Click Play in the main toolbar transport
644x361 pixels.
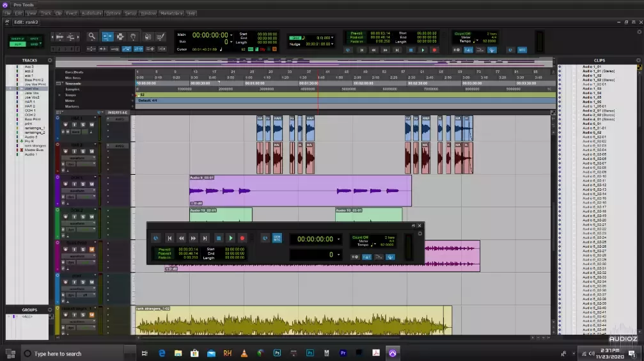pyautogui.click(x=423, y=50)
